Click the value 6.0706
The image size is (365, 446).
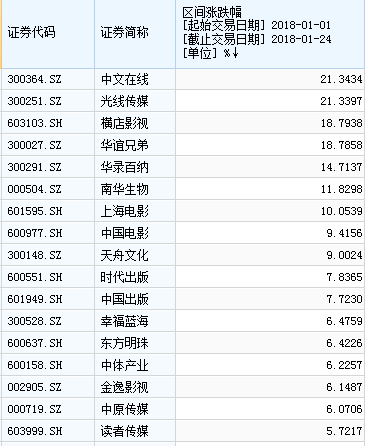click(x=344, y=409)
